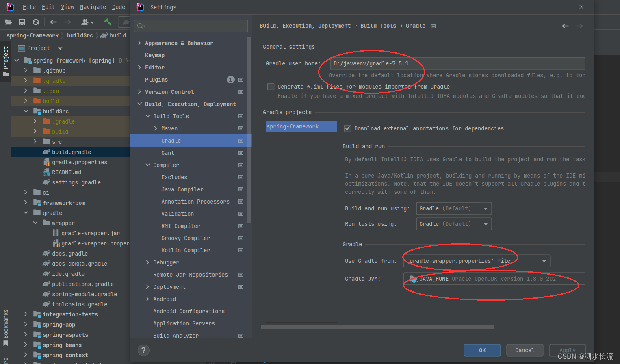620x364 pixels.
Task: Click the Save All toolbar icon
Action: point(22,22)
